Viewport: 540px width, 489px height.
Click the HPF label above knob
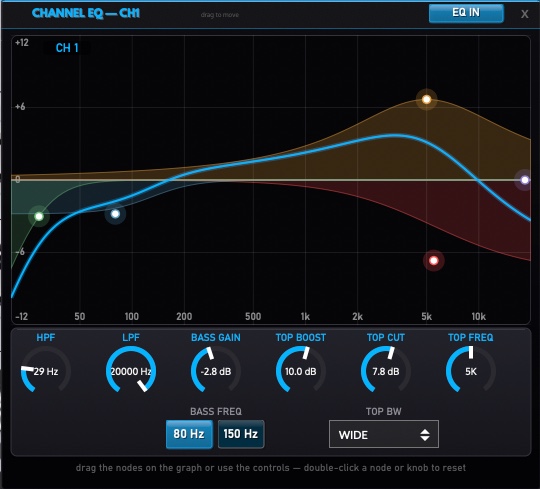tap(46, 337)
